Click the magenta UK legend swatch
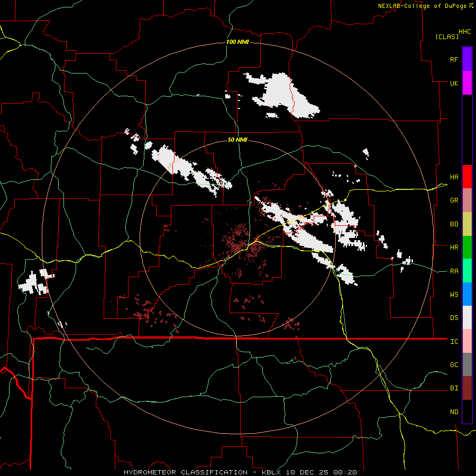Image resolution: width=476 pixels, height=476 pixels. coord(467,83)
